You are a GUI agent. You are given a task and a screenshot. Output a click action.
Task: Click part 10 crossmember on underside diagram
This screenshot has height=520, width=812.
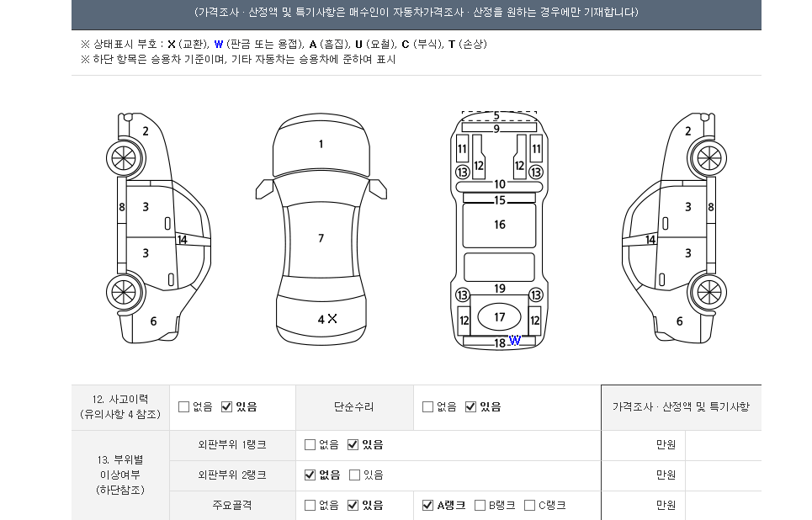point(499,185)
